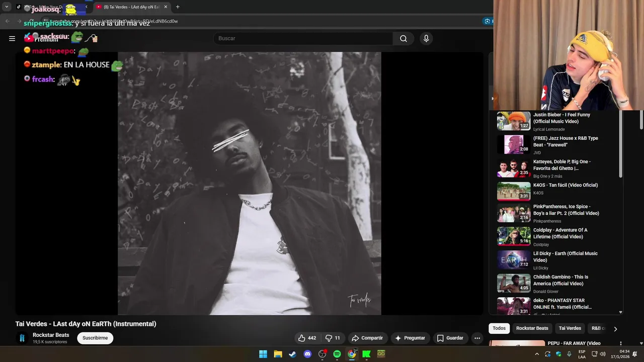Viewport: 644px width, 362px height.
Task: Play K4OS Tan fácil video
Action: click(514, 192)
